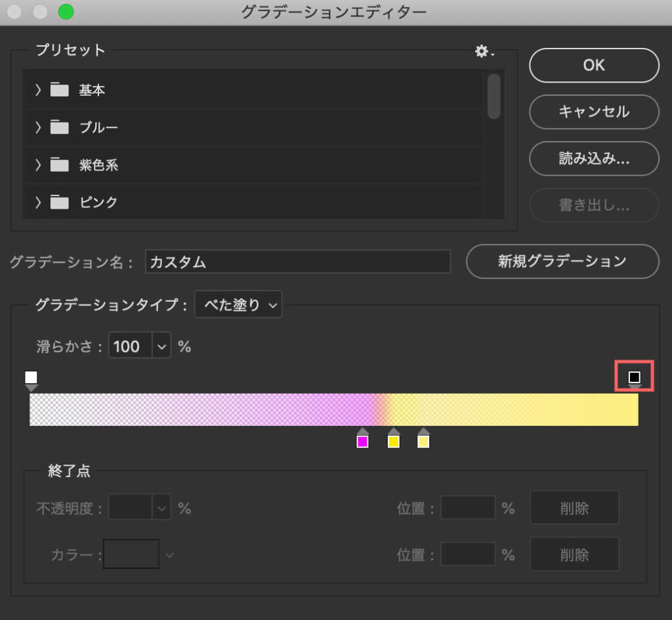Click the gradient preview bar
The height and width of the screenshot is (620, 672).
pos(334,409)
